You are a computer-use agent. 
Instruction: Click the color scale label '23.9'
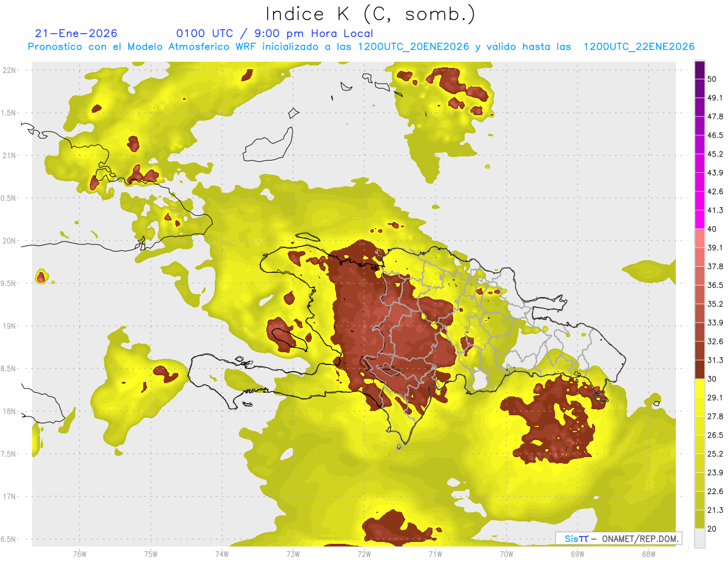coord(715,473)
